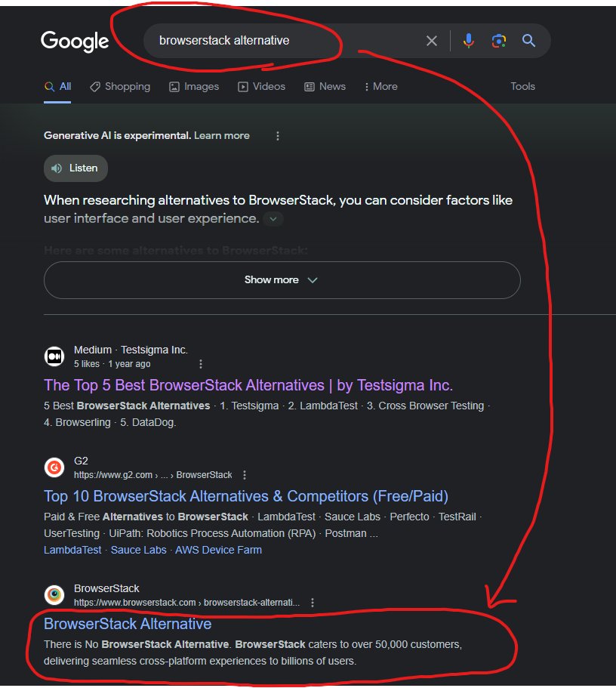Open The Top 5 Best BrowserStack Alternatives result
Viewport: 616px width, 688px height.
click(x=248, y=385)
